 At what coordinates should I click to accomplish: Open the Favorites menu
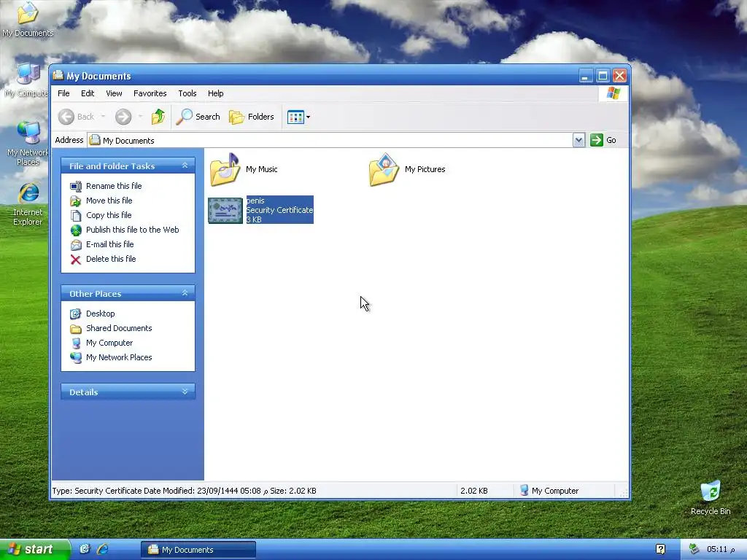[x=150, y=93]
